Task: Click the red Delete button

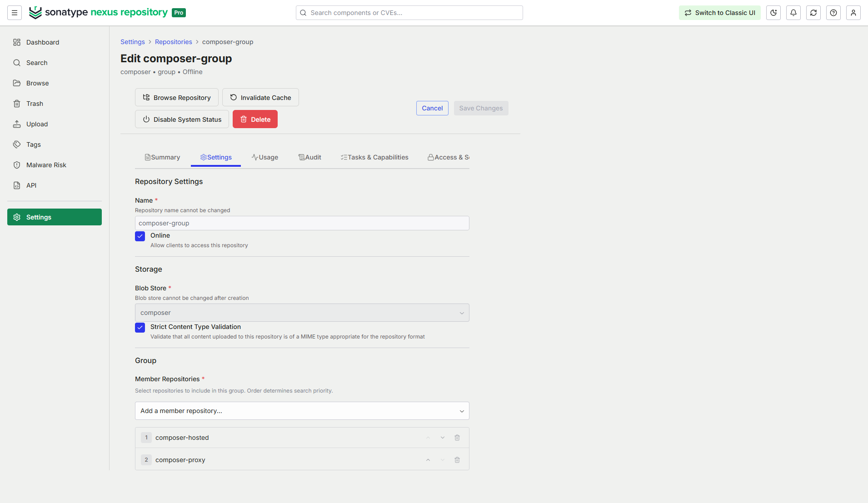Action: click(255, 119)
